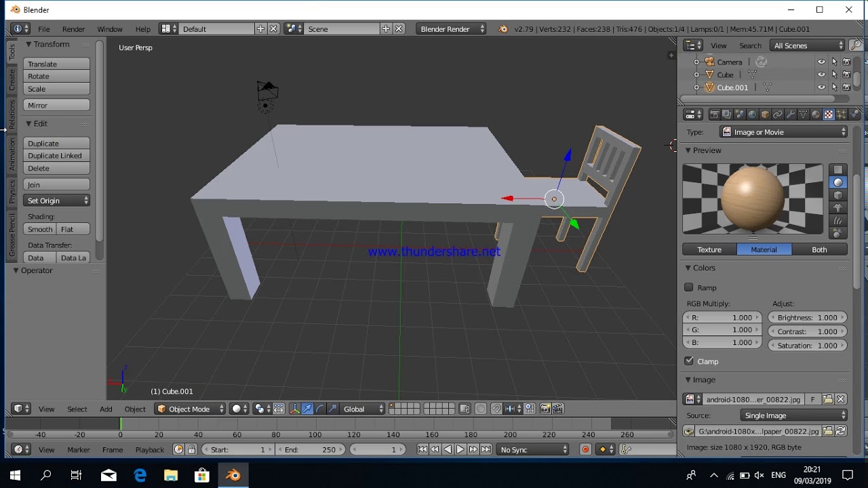Enable the Ramp checkbox
This screenshot has height=488, width=868.
[689, 287]
